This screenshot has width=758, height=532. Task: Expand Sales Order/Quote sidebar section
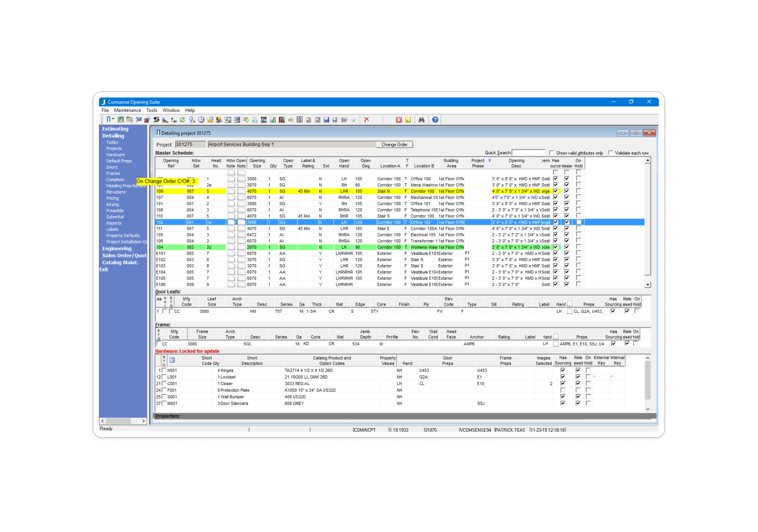(x=124, y=256)
